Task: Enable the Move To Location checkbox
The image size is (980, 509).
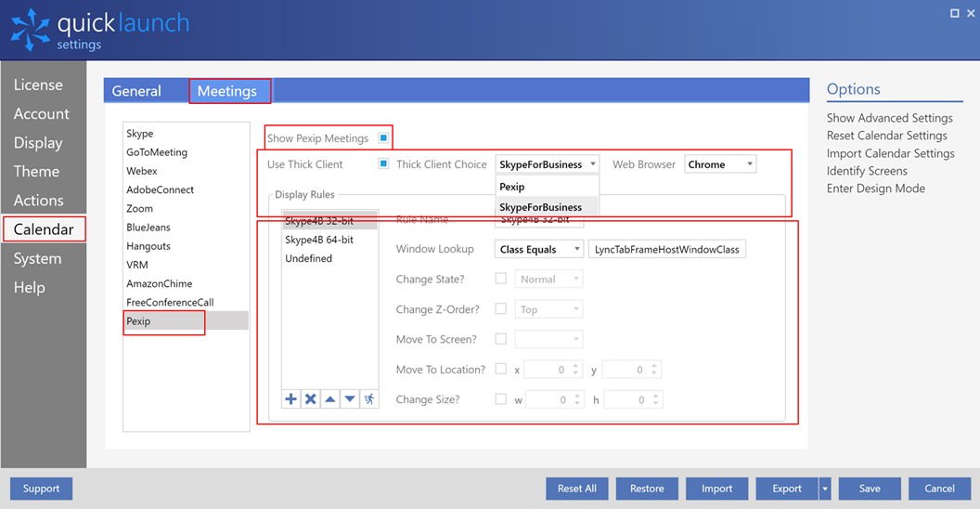Action: 500,369
